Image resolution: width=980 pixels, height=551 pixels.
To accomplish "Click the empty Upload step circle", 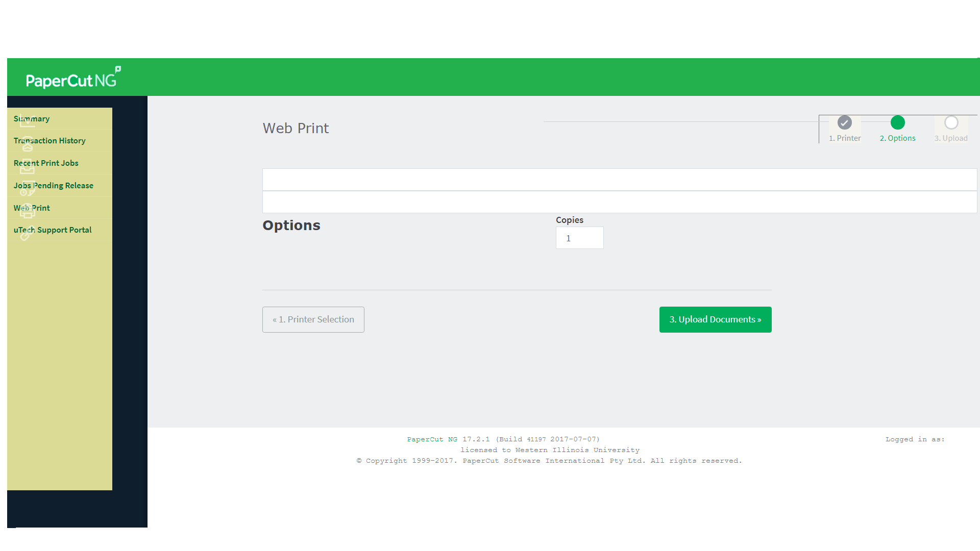I will [x=951, y=122].
